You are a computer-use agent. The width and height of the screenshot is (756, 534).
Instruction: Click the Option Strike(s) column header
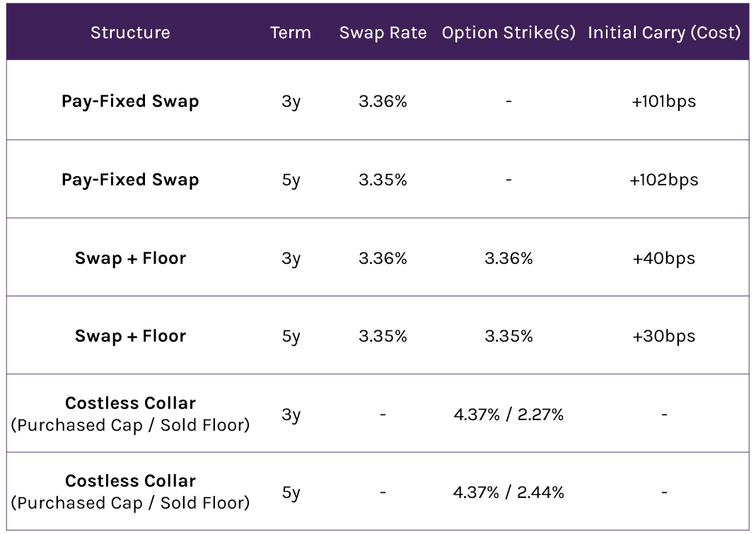(508, 33)
